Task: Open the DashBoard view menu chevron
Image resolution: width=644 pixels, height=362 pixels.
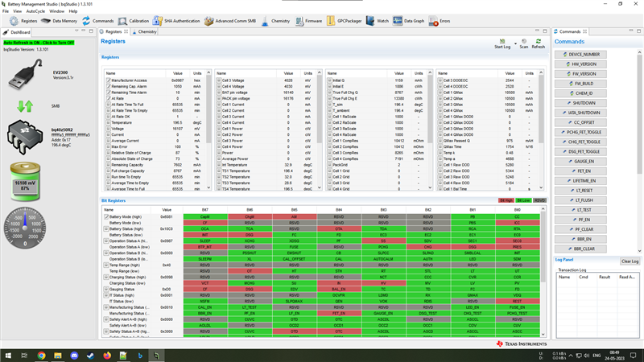Action: (x=76, y=31)
